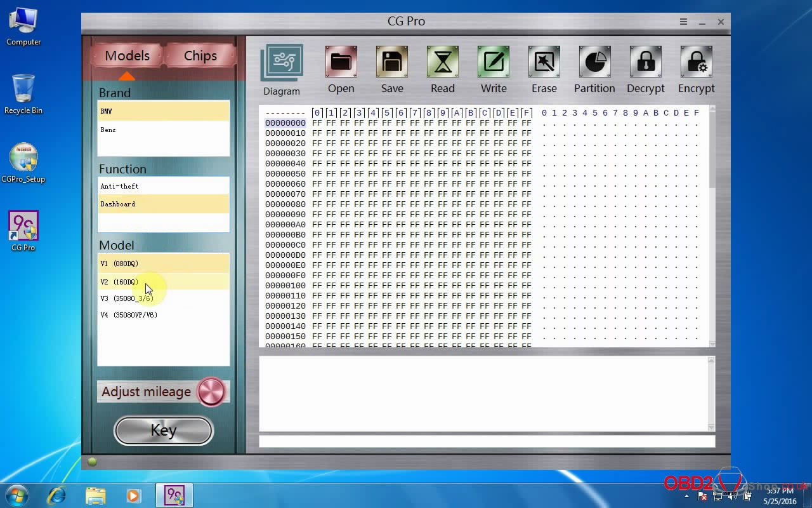The image size is (812, 508).
Task: Click the Save floppy disk icon
Action: 392,62
